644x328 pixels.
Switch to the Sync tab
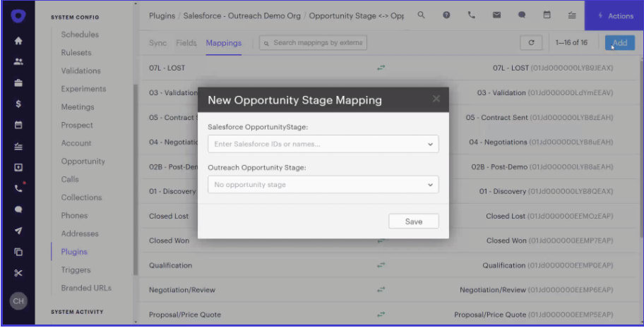pyautogui.click(x=157, y=43)
